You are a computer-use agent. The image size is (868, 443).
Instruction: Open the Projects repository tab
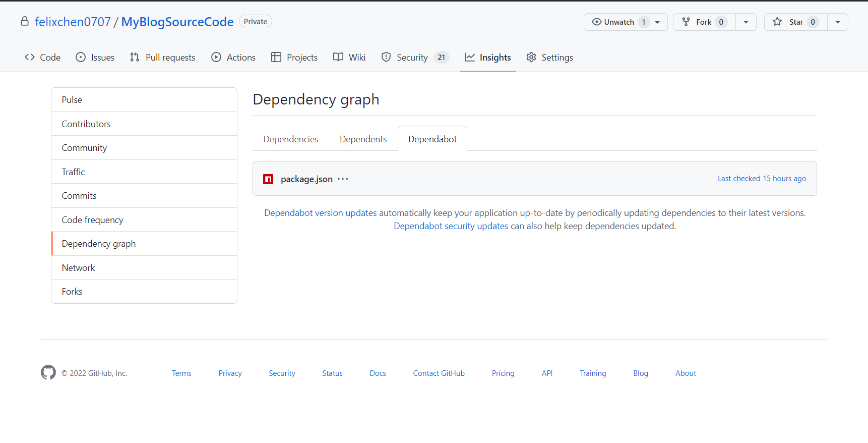(x=294, y=58)
